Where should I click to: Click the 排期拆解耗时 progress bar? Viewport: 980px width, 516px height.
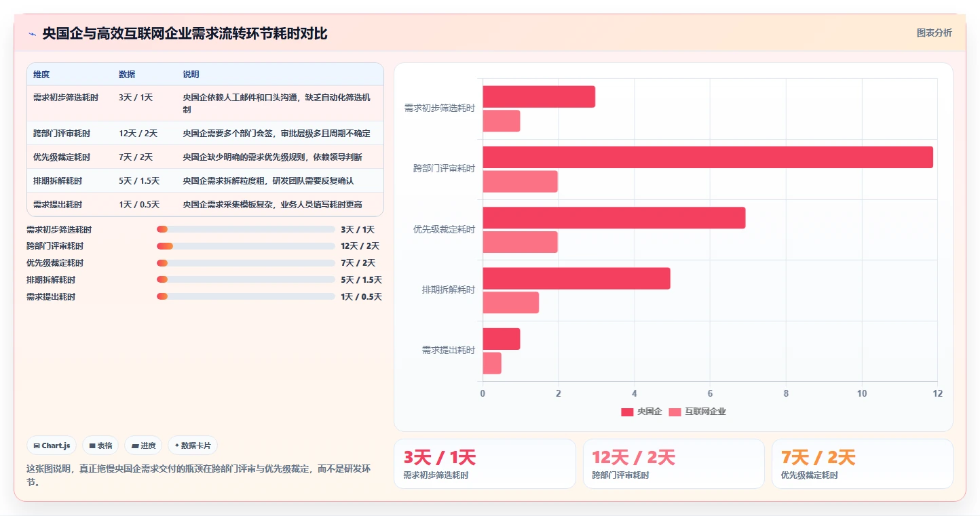246,279
